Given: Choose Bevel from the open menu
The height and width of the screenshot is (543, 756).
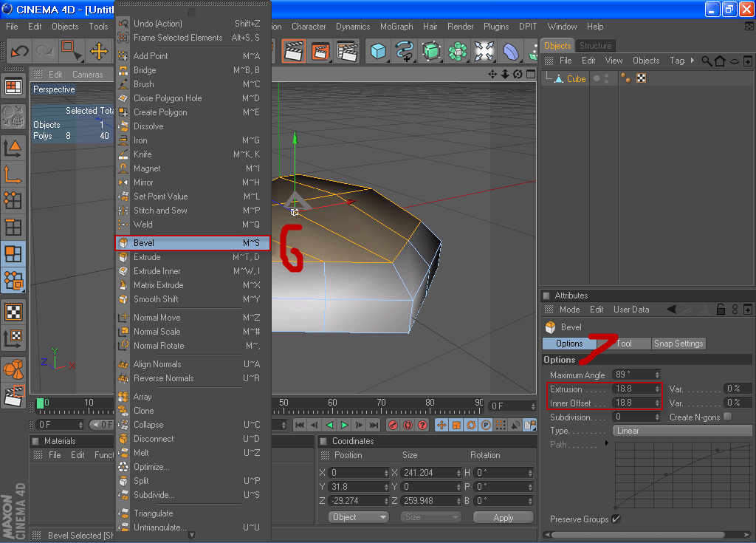Looking at the screenshot, I should [193, 243].
